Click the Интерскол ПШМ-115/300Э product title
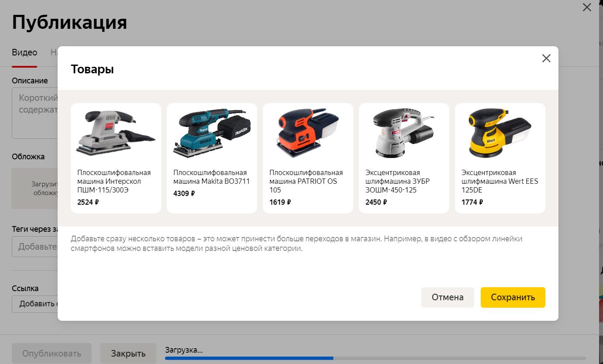This screenshot has height=364, width=603. click(114, 181)
